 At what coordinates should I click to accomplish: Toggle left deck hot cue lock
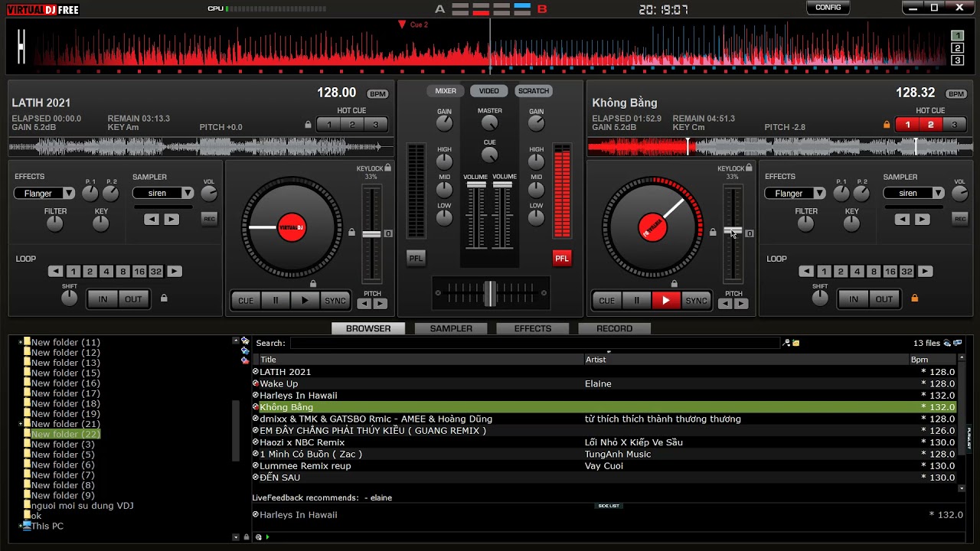pos(309,125)
